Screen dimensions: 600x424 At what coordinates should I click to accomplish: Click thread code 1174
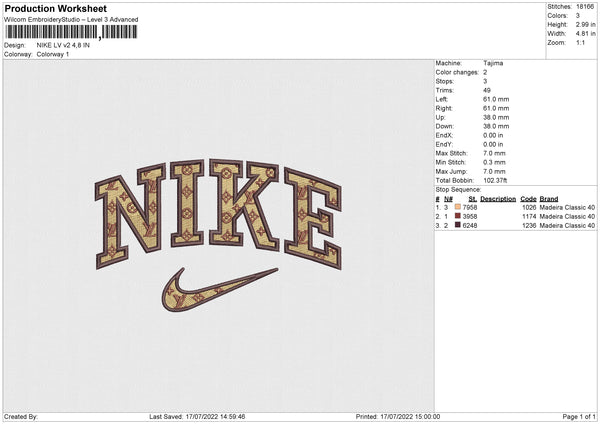click(529, 217)
